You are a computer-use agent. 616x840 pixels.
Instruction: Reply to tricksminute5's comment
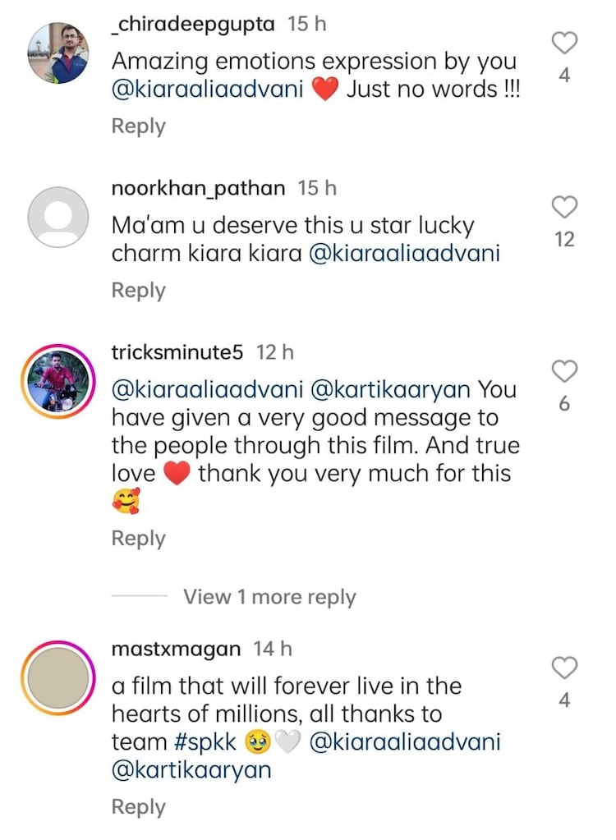coord(138,539)
